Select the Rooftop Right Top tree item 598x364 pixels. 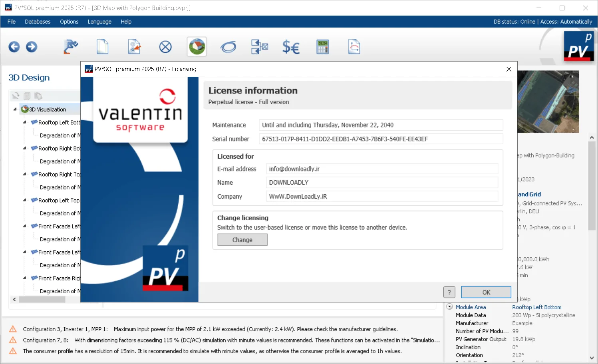[60, 174]
